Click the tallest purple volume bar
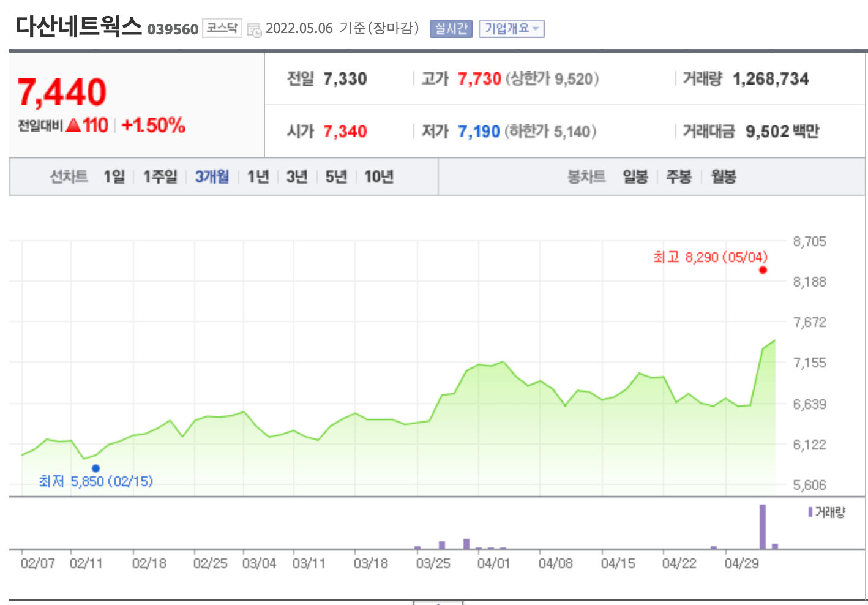Screen dimensions: 868x605 coord(763,527)
